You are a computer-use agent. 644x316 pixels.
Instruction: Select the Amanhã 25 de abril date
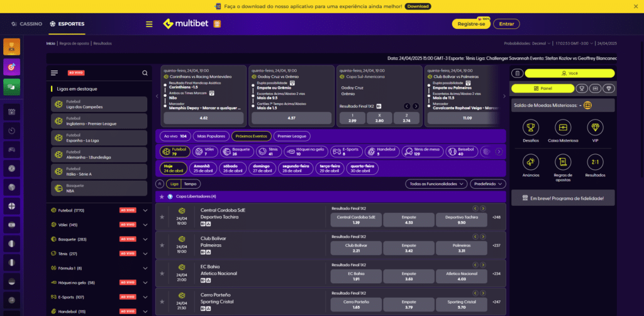pyautogui.click(x=202, y=169)
